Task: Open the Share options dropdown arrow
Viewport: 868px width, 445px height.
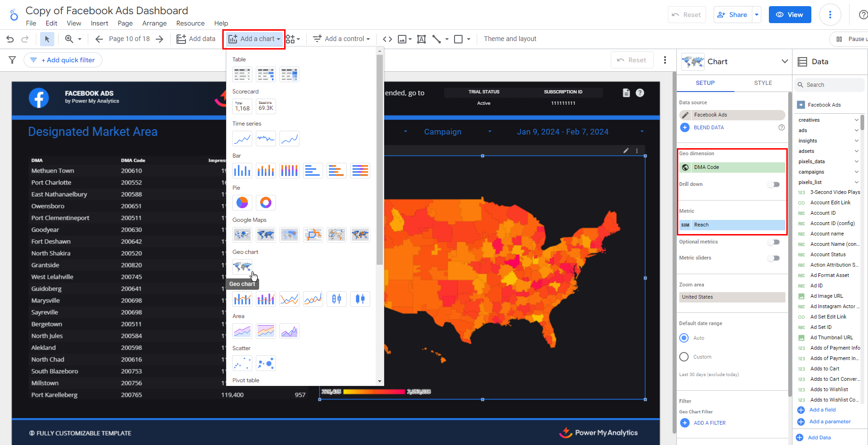Action: [757, 15]
